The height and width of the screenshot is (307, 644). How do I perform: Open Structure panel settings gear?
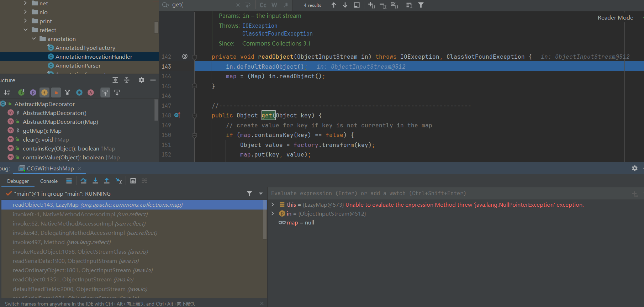(142, 80)
